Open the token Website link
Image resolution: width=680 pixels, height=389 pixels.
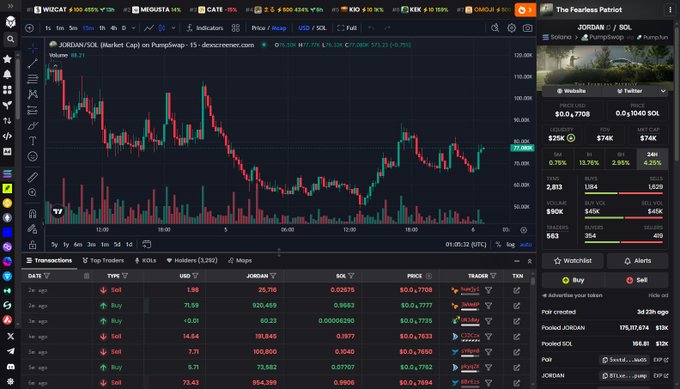572,91
